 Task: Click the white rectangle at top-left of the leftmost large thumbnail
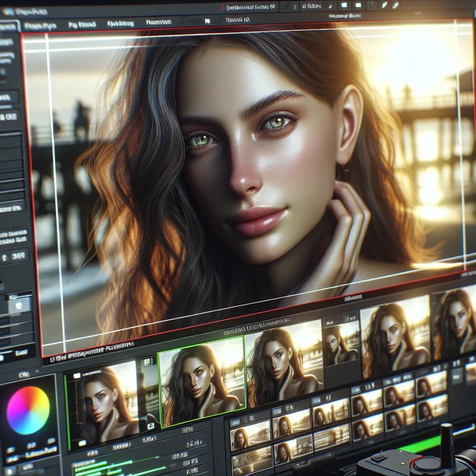tap(77, 376)
